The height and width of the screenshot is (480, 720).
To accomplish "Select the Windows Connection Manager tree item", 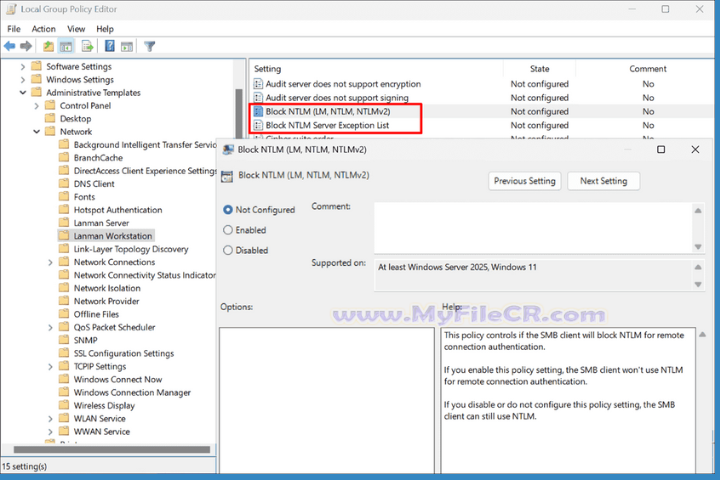I will coord(132,392).
